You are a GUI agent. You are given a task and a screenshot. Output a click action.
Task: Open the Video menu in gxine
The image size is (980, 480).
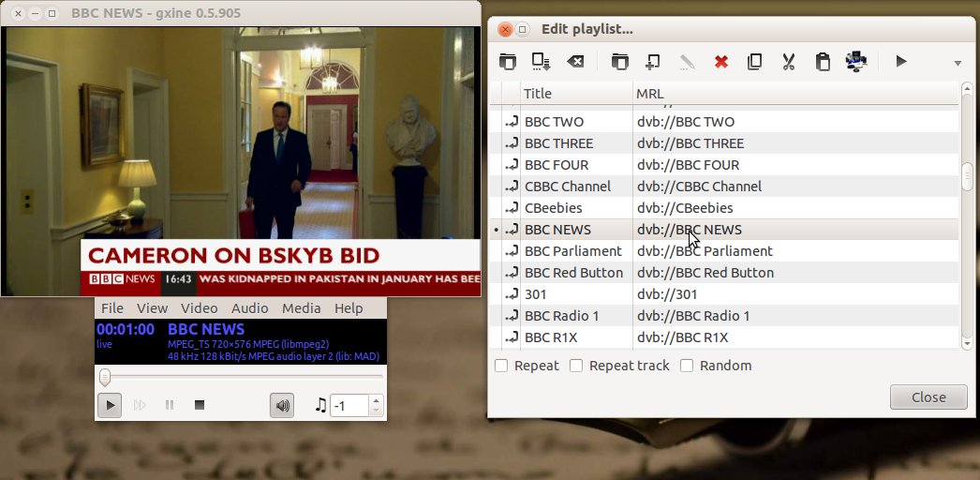200,308
